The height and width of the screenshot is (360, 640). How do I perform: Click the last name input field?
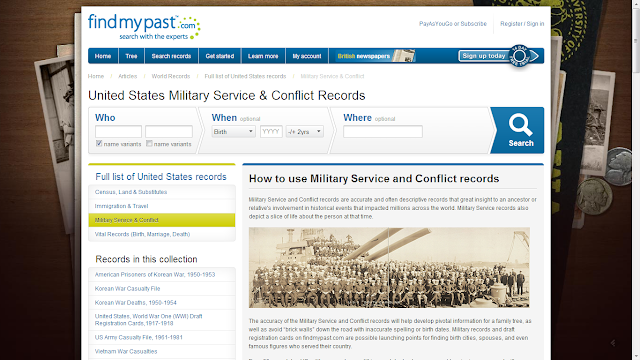coord(169,131)
